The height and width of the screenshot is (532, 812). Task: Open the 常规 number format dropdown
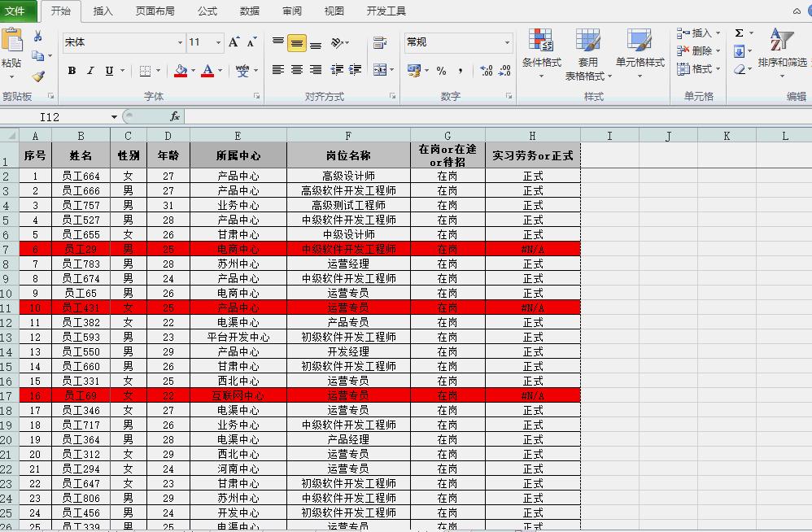tap(506, 42)
